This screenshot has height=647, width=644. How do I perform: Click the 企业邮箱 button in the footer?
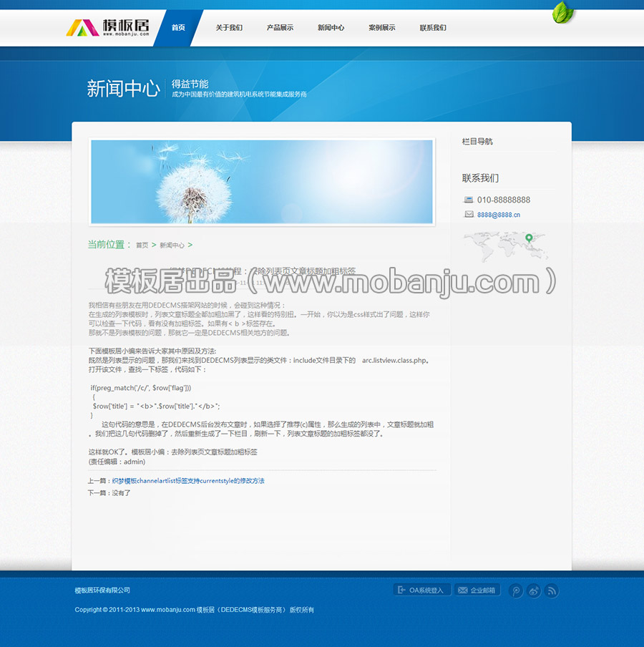(477, 590)
